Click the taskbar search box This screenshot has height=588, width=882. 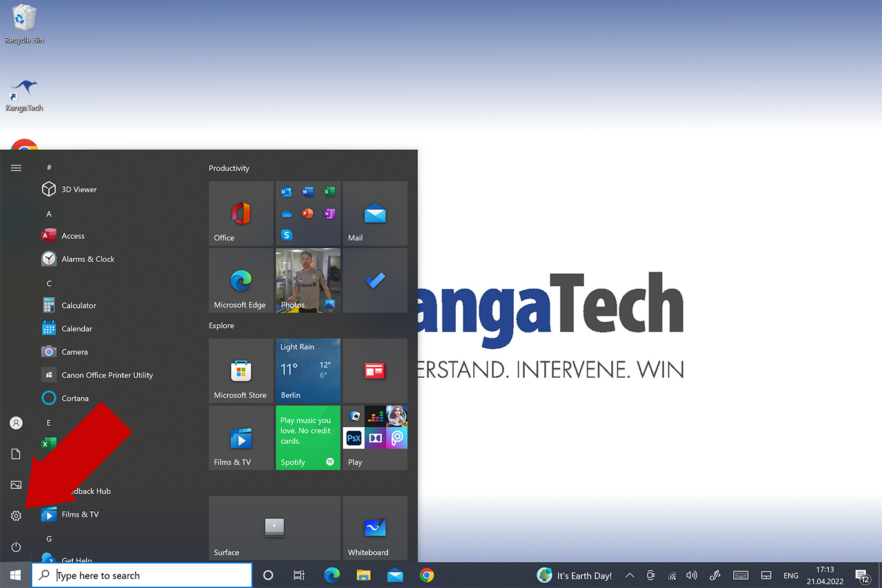click(x=142, y=575)
